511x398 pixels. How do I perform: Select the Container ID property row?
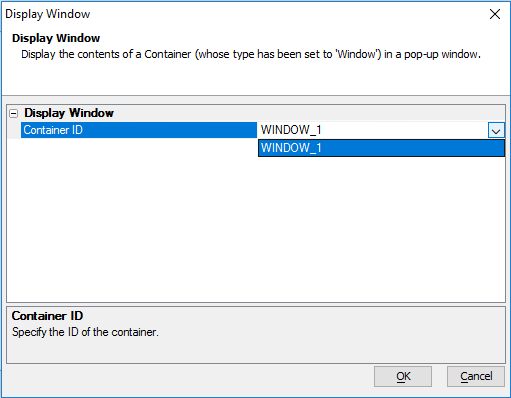point(139,130)
